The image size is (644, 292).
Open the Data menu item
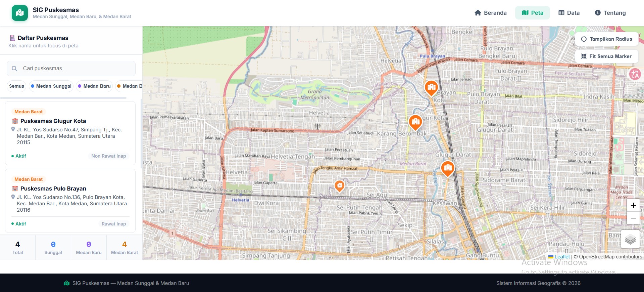point(569,13)
